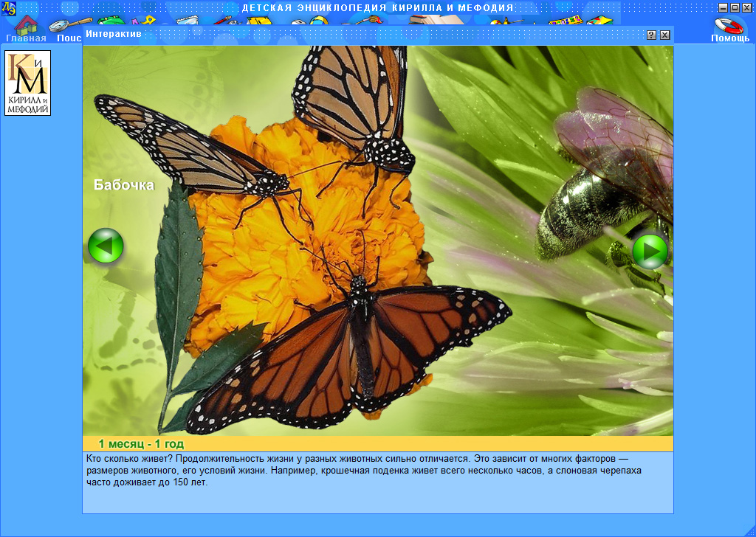Go to previous slide with green left arrow

tap(106, 246)
